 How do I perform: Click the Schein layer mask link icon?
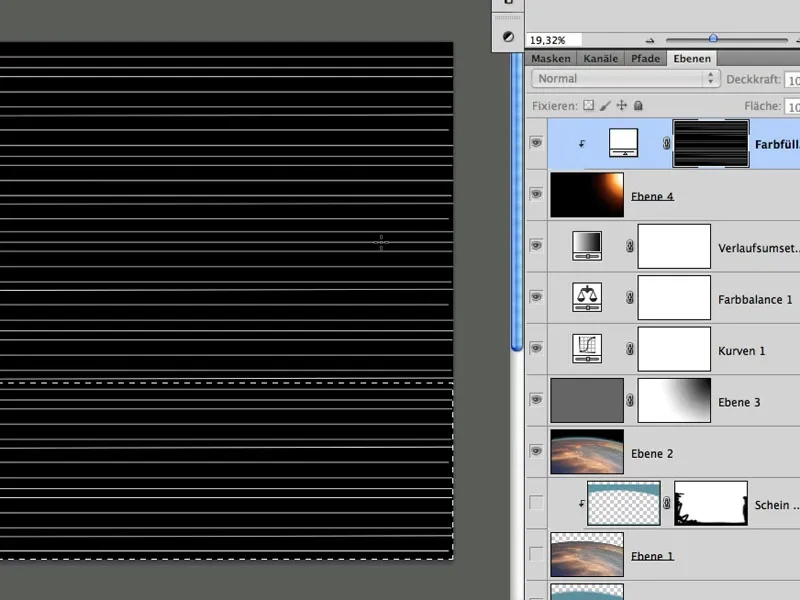666,503
